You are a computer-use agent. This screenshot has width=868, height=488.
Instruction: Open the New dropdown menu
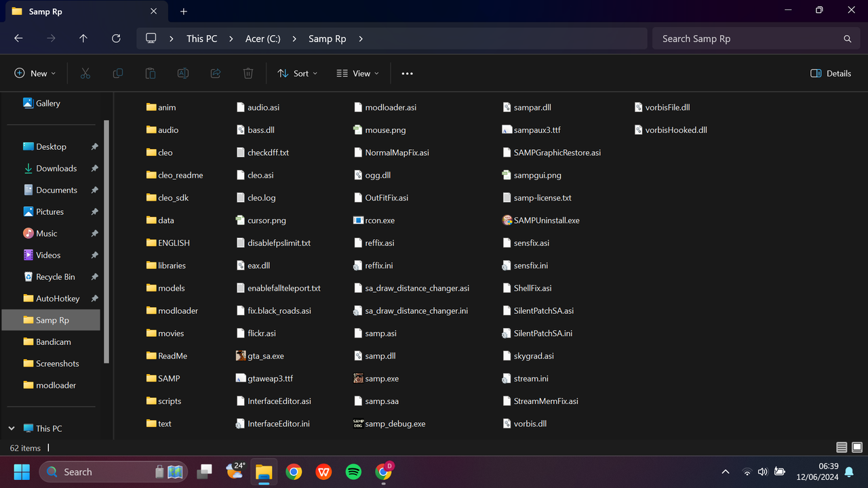[35, 73]
